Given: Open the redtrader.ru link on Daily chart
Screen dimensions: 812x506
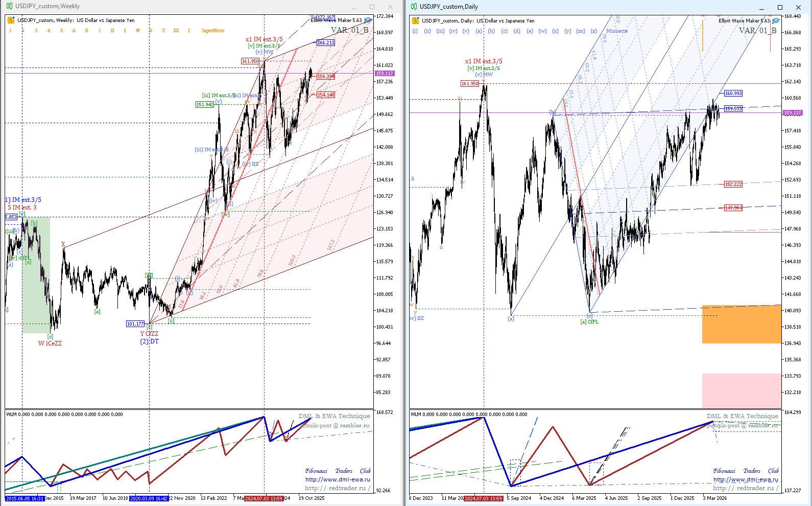Looking at the screenshot, I should click(746, 488).
